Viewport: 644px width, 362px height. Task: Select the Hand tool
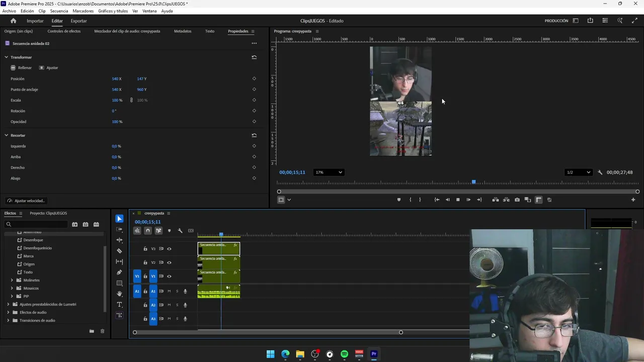point(119,294)
